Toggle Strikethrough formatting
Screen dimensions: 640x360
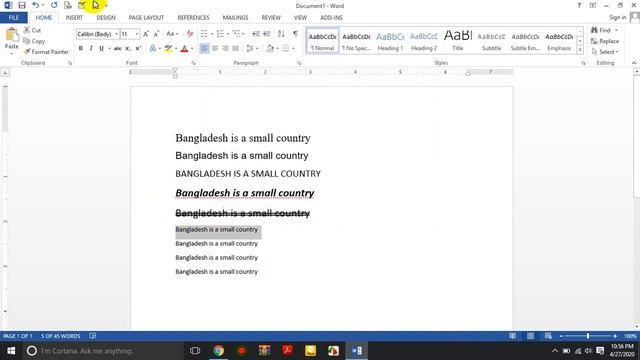118,49
